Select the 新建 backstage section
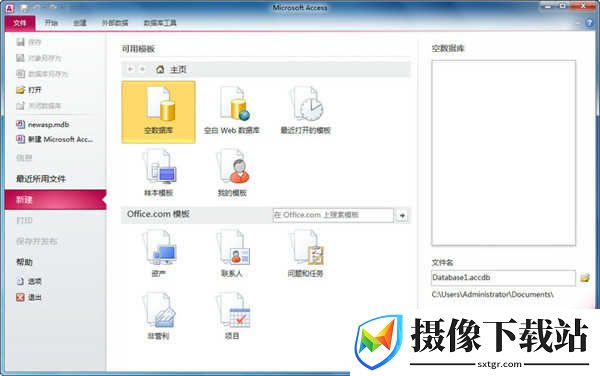The height and width of the screenshot is (376, 600). [55, 200]
